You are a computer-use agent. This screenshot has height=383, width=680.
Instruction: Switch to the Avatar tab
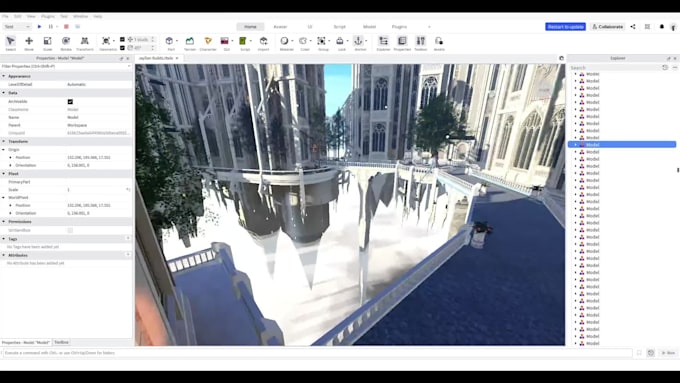pyautogui.click(x=280, y=27)
